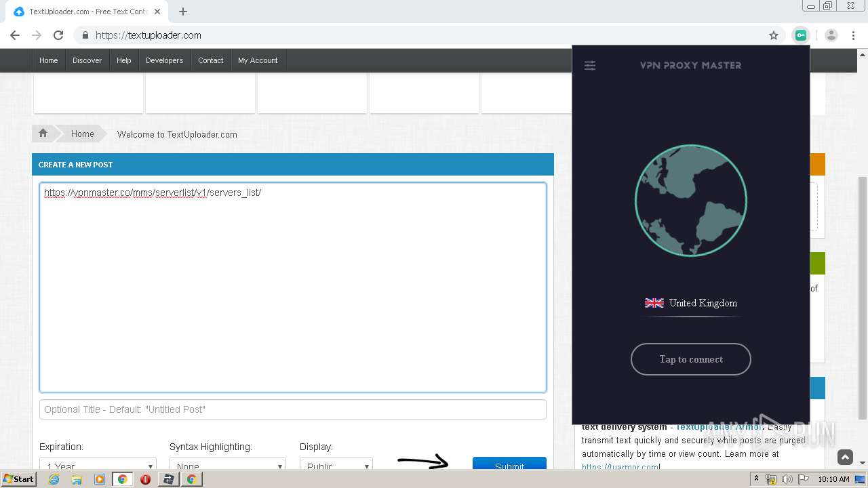Screen dimensions: 868x488
Task: Open the Display visibility dropdown
Action: click(x=336, y=465)
